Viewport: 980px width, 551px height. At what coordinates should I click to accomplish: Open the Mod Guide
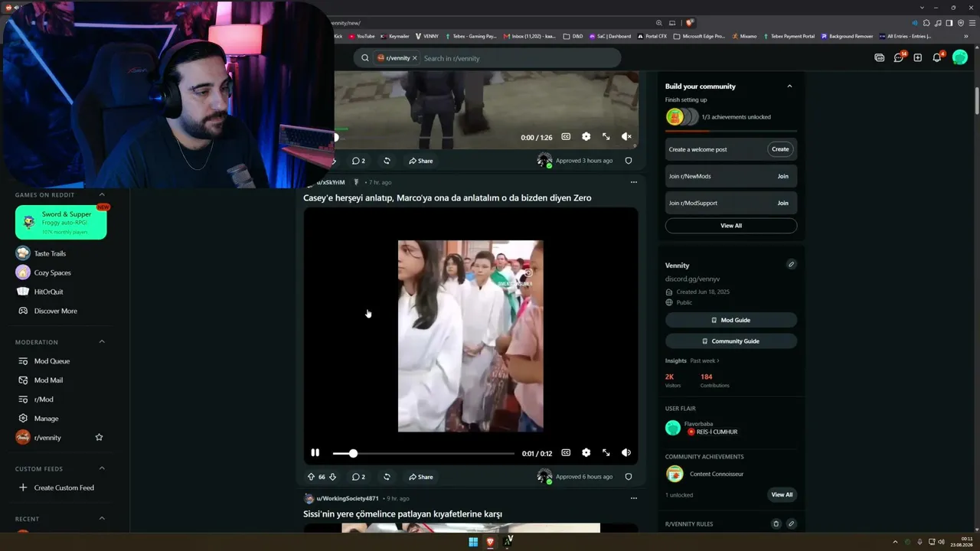pyautogui.click(x=731, y=320)
